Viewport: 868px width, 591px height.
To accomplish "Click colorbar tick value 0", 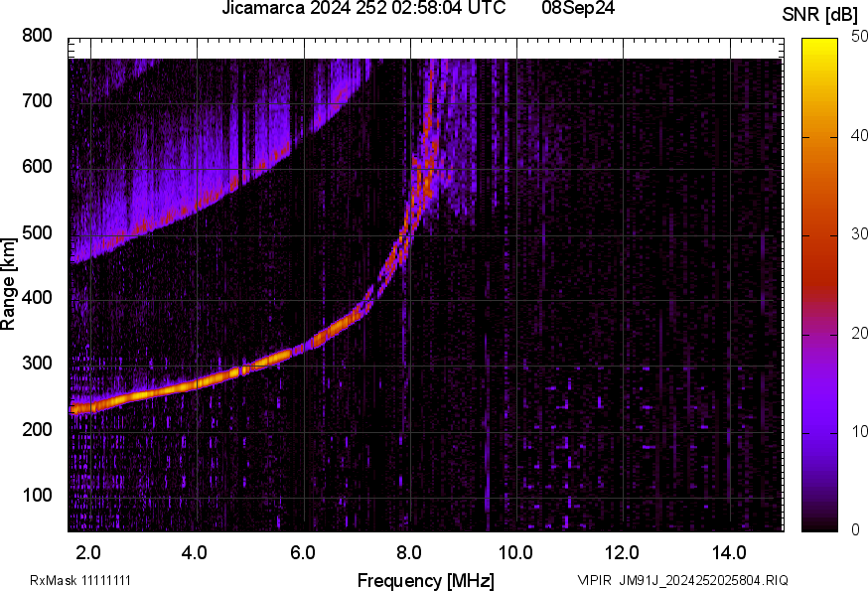I will pyautogui.click(x=856, y=530).
